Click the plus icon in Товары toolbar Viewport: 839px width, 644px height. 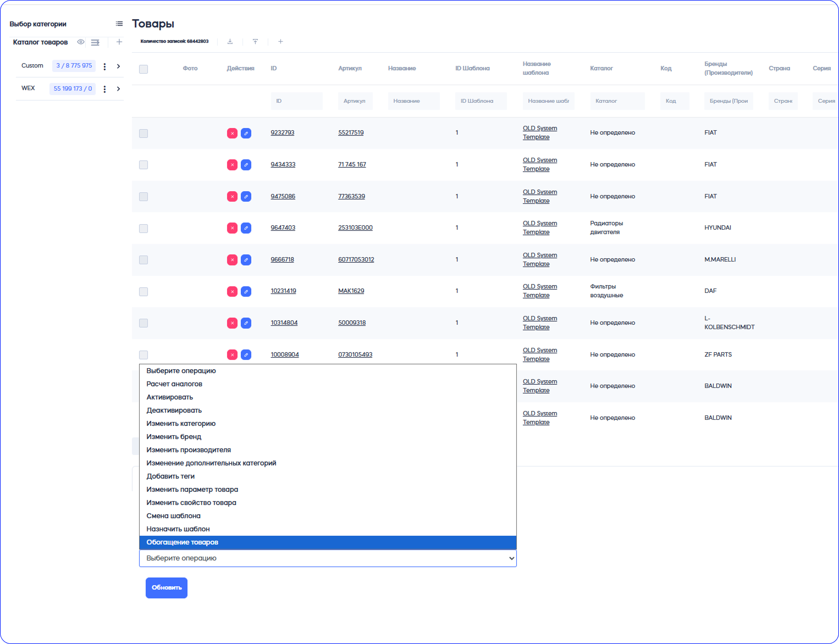point(280,42)
